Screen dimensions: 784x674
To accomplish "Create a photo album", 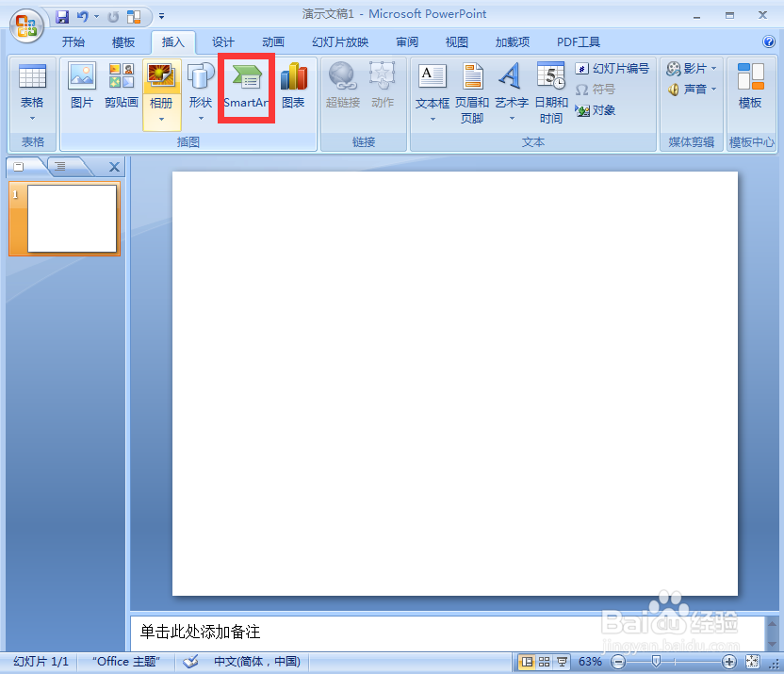I will (x=161, y=86).
